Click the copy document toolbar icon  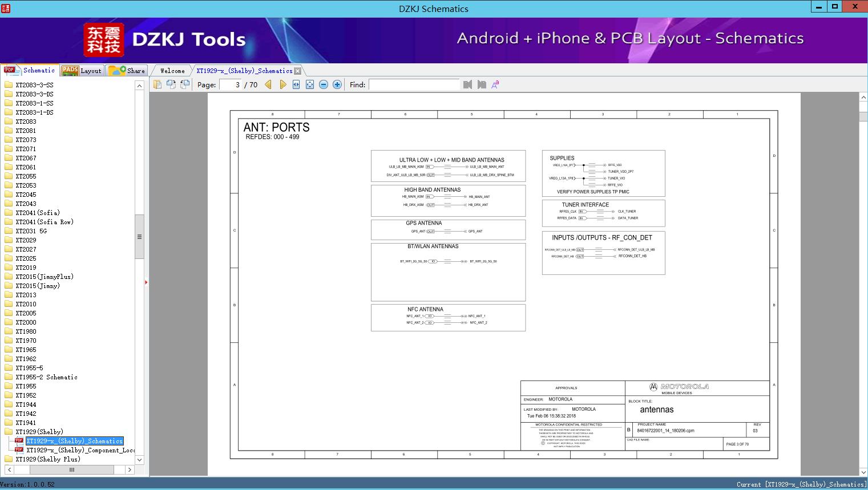[157, 84]
